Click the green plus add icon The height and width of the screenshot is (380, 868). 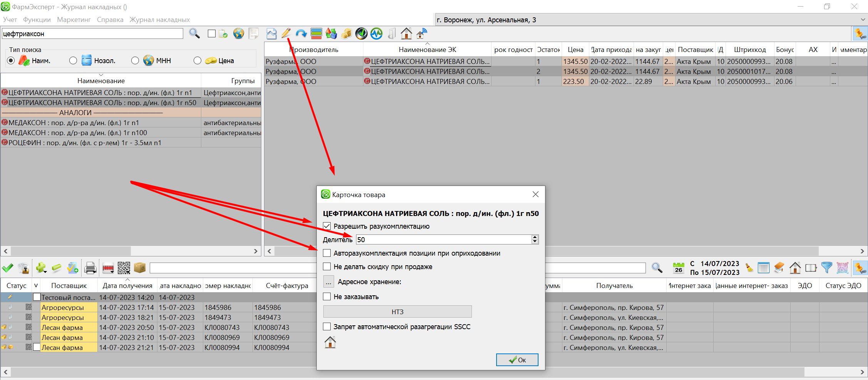(x=40, y=268)
